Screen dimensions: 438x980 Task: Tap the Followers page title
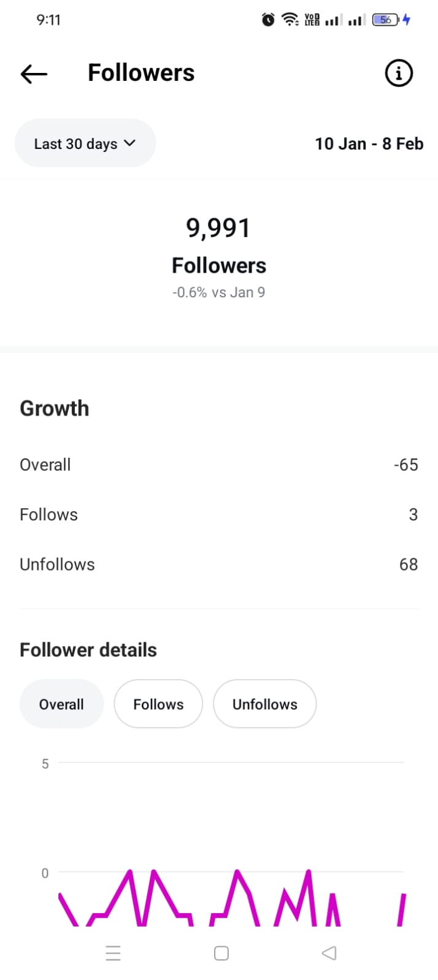pos(141,73)
